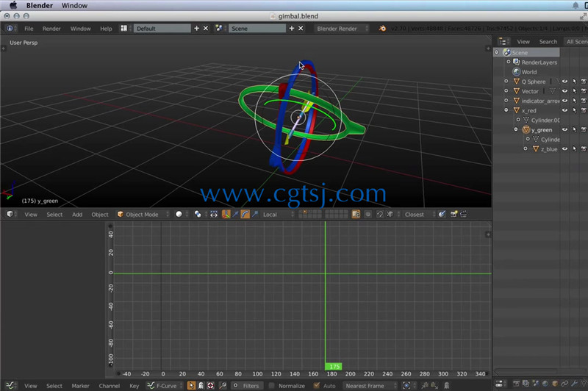The image size is (588, 391).
Task: Toggle visibility eye for Vector
Action: coord(564,91)
